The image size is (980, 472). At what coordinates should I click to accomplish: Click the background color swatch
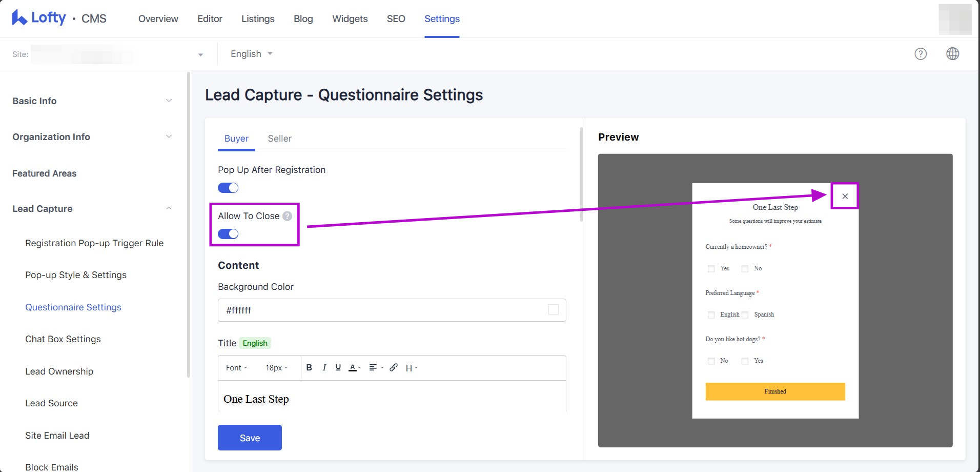pyautogui.click(x=554, y=309)
